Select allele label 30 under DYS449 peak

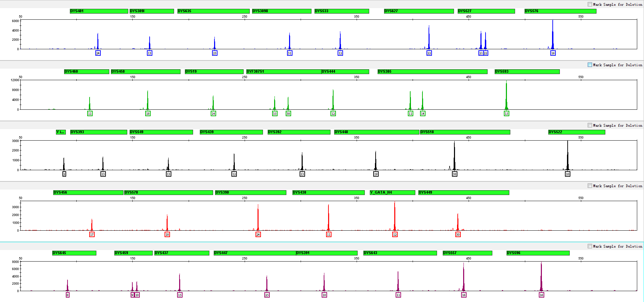pos(458,235)
